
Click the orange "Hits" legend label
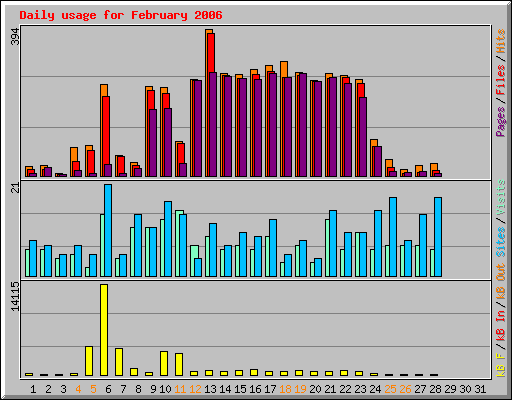500,41
